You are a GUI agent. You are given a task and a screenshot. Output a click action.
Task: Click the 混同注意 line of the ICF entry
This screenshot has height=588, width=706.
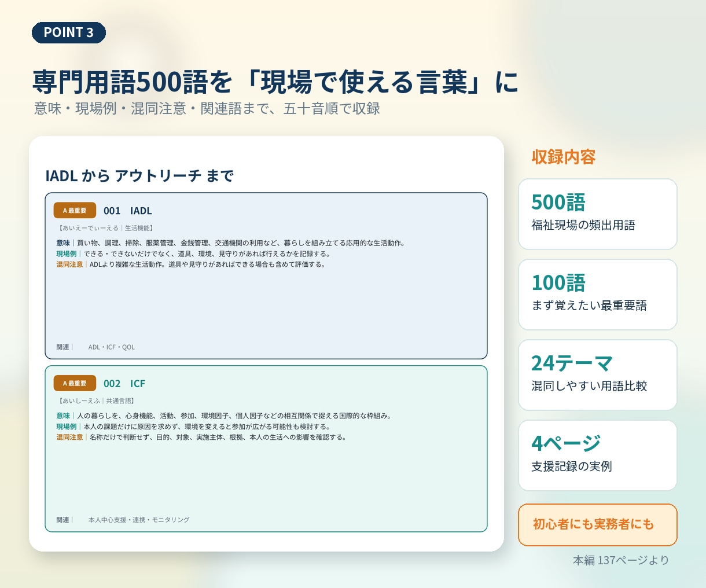[203, 437]
